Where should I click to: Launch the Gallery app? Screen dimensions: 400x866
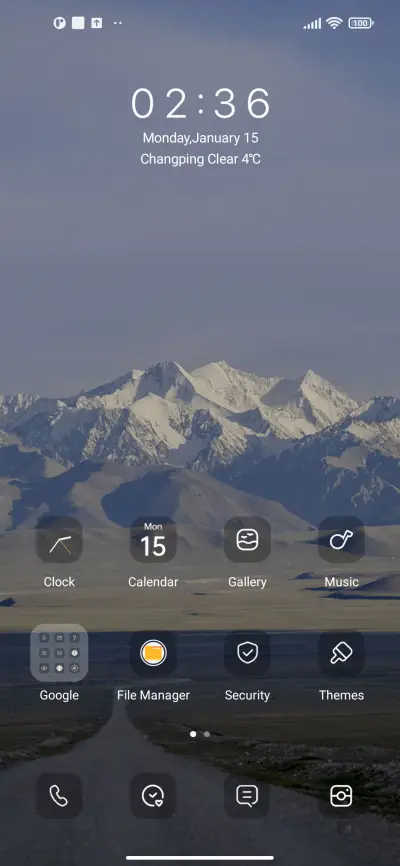click(247, 540)
